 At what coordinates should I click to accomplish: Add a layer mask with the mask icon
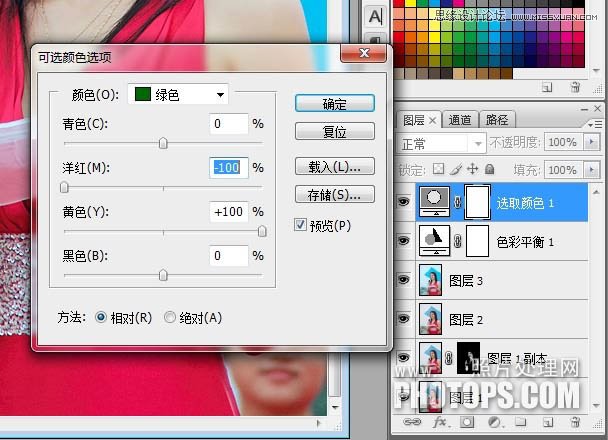467,422
